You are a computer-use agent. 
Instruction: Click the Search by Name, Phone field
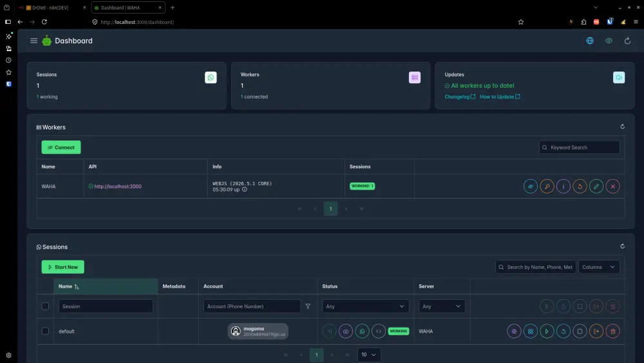pos(535,267)
